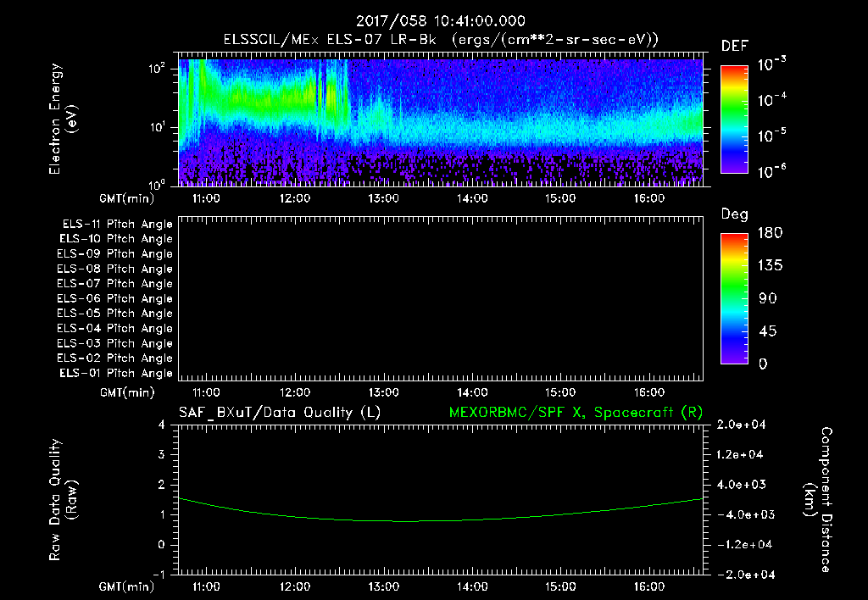Select the ELS-11 Pitch Angle row label
The height and width of the screenshot is (600, 868).
(117, 225)
